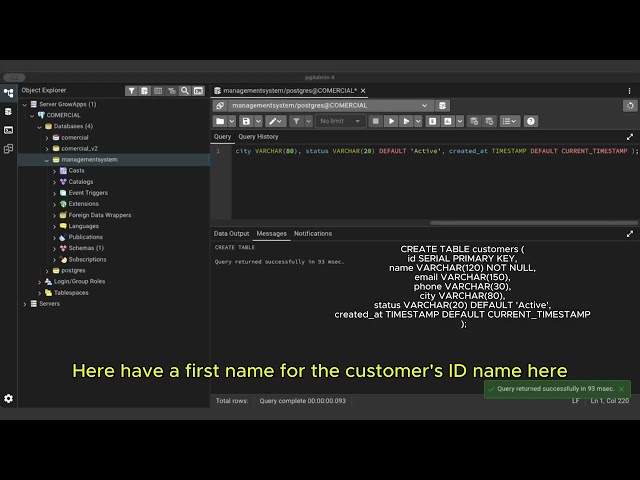The image size is (640, 480).
Task: Switch to the Query History tab
Action: (x=258, y=137)
